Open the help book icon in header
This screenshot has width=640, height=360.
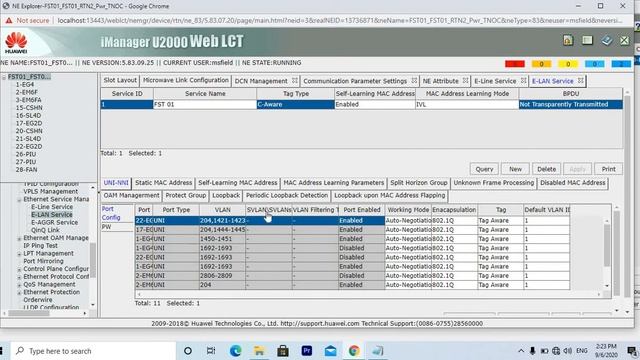click(607, 40)
